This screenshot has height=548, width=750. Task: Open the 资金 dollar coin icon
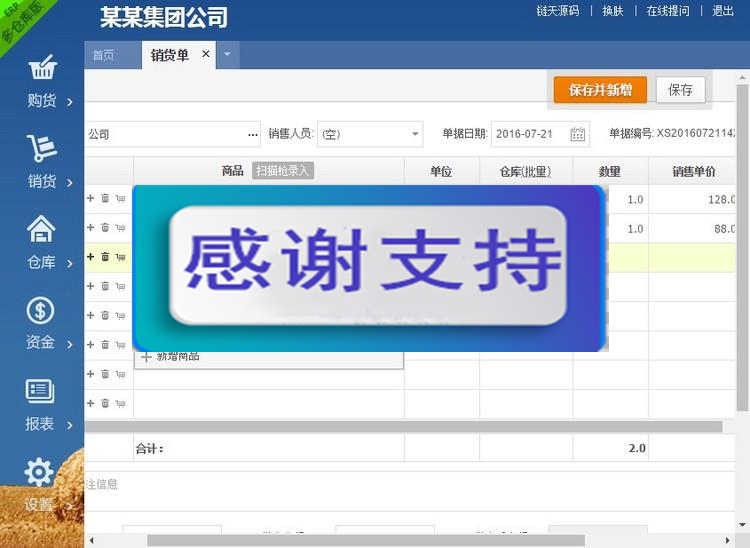click(x=40, y=310)
